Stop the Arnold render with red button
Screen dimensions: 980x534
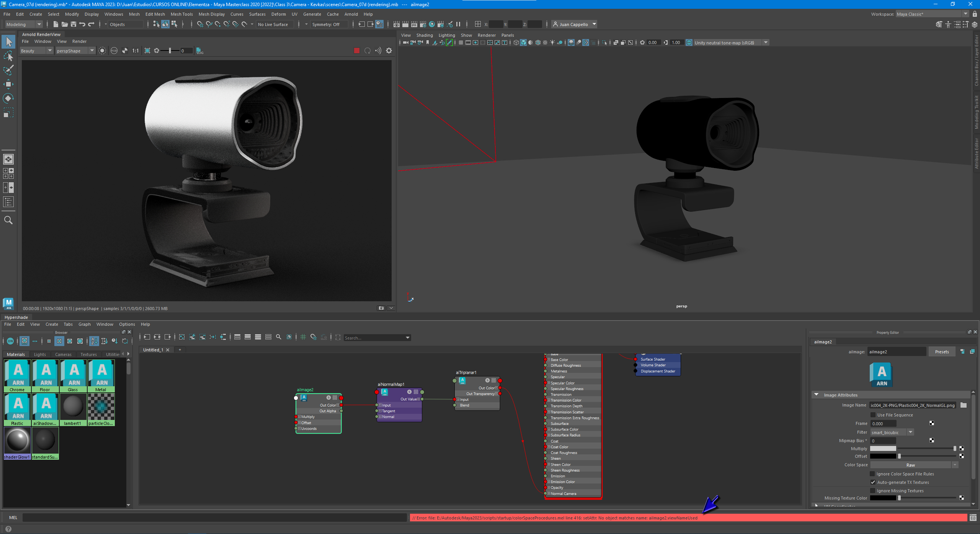357,51
